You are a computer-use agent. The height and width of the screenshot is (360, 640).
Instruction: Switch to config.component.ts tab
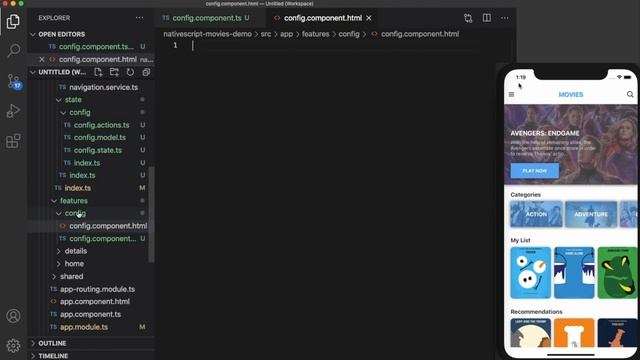click(x=206, y=18)
